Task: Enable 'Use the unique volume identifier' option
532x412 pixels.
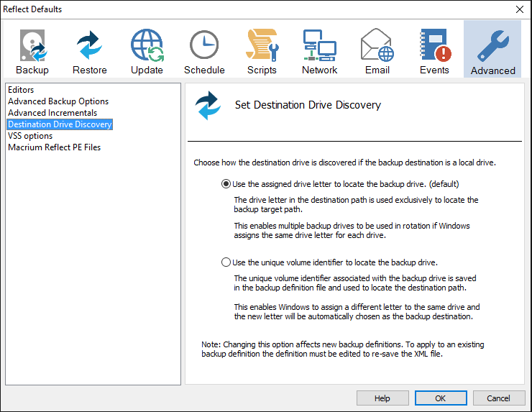Action: pyautogui.click(x=227, y=262)
